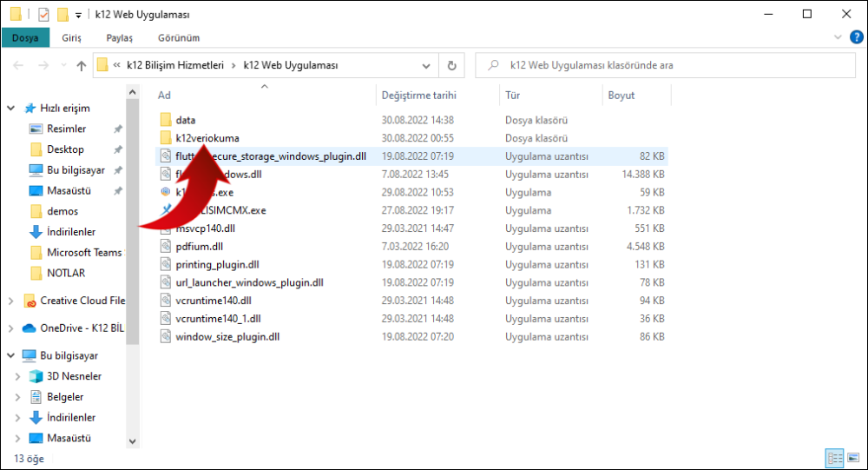Sort by the Boyut column header
The height and width of the screenshot is (470, 868).
tap(621, 96)
